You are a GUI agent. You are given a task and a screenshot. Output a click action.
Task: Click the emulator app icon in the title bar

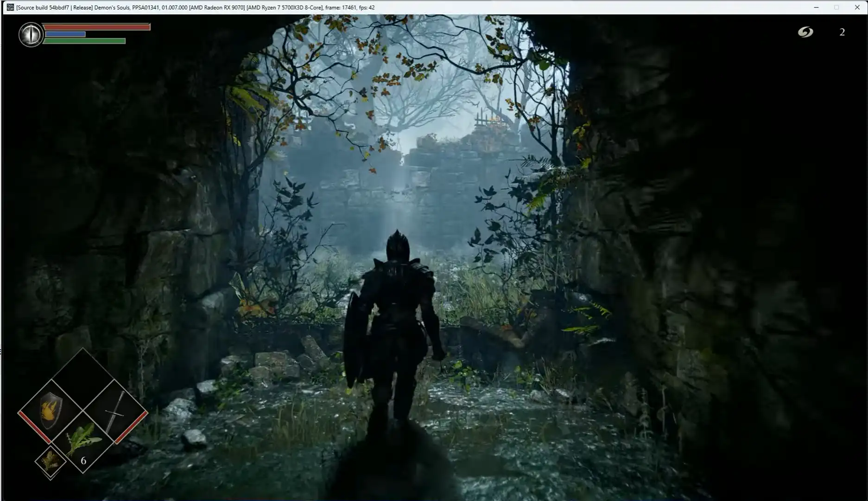(10, 7)
